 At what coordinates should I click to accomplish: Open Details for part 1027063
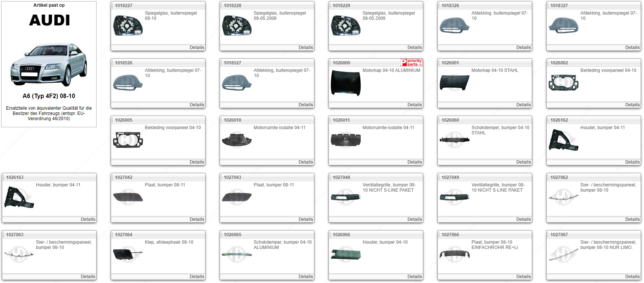coord(88,277)
